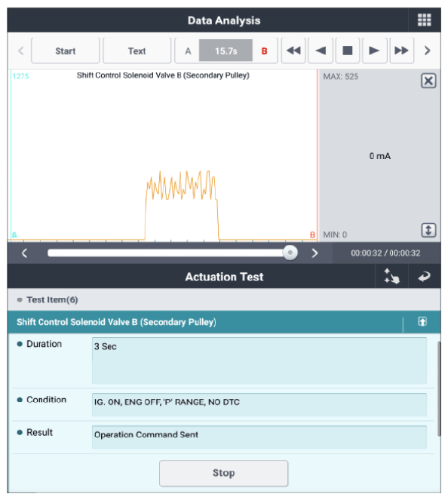Click the timeline playback slider knob
Screen dimensions: 448x500
290,253
